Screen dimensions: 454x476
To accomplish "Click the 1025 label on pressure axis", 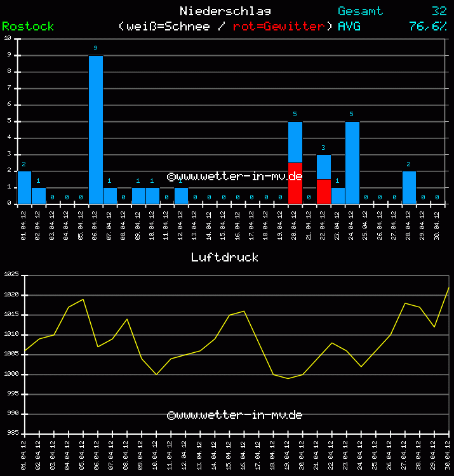I will pos(11,275).
